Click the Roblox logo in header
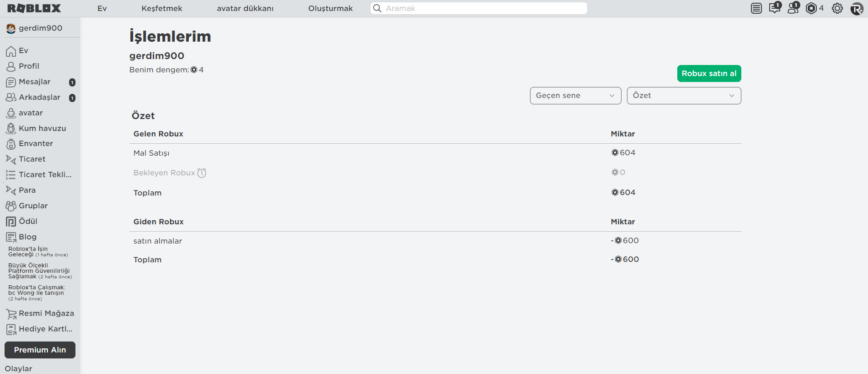The image size is (868, 374). 34,8
